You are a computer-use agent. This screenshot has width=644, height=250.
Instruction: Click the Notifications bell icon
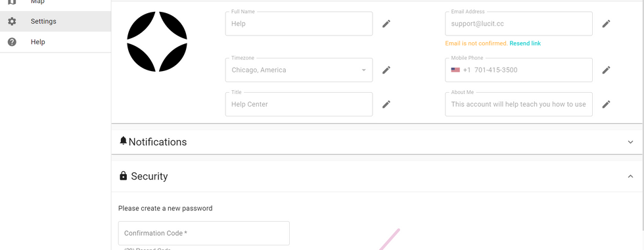(124, 141)
